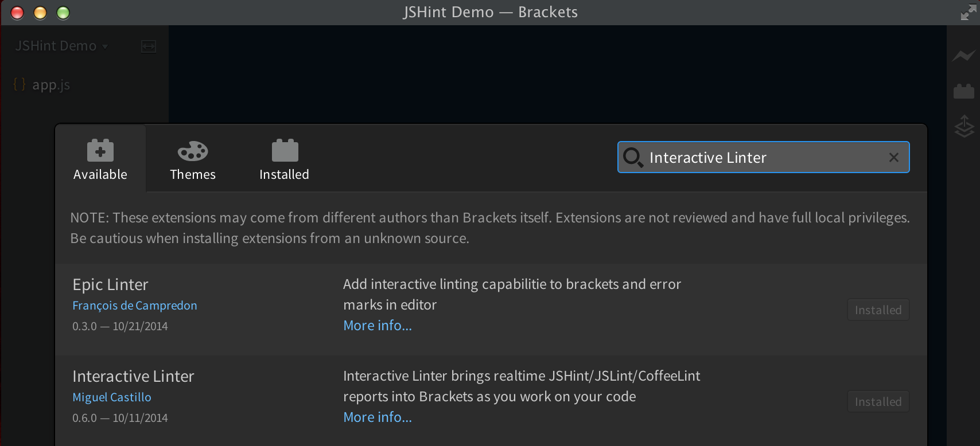Click the layers icon in right sidebar
Screen dimensions: 980x446
(x=964, y=126)
